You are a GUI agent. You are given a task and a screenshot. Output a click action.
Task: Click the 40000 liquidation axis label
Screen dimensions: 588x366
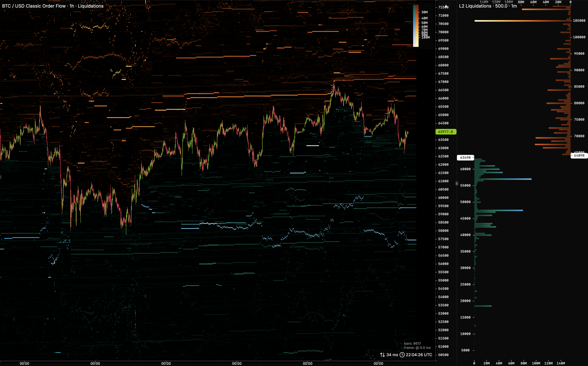465,235
